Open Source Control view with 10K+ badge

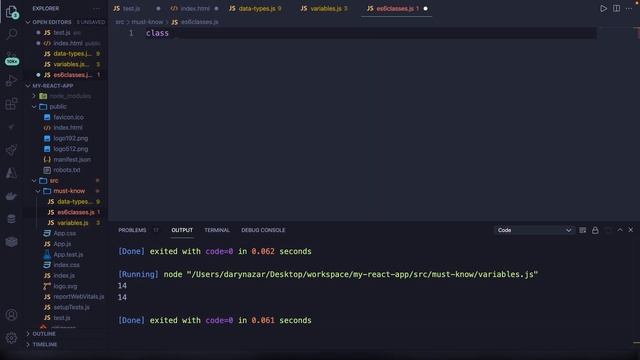click(x=11, y=58)
